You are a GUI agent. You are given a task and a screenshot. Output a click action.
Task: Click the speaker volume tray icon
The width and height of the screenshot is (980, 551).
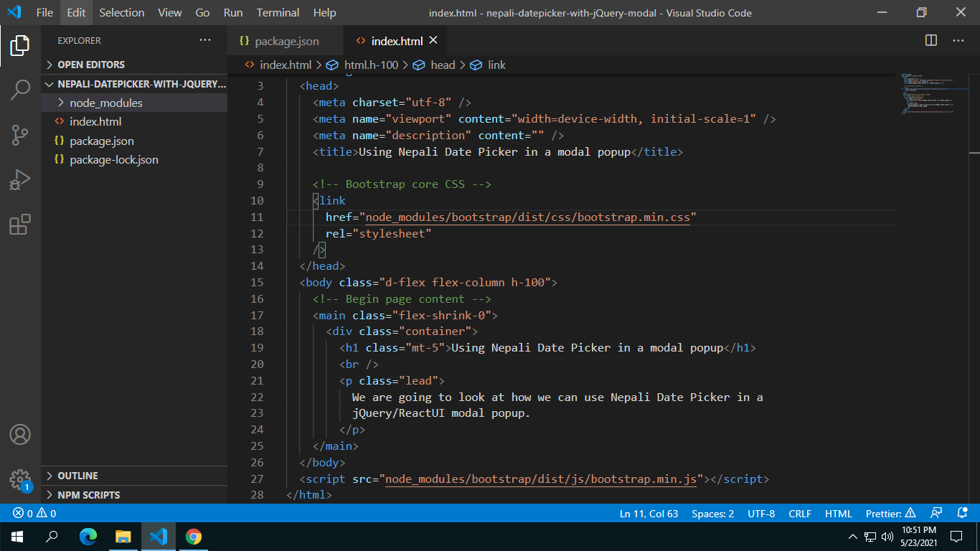(887, 537)
